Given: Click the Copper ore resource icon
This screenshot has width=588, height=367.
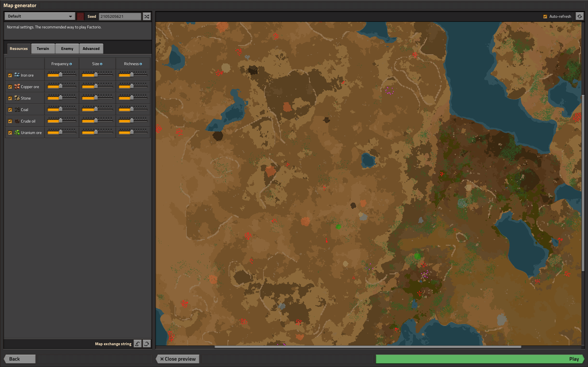Looking at the screenshot, I should 17,87.
